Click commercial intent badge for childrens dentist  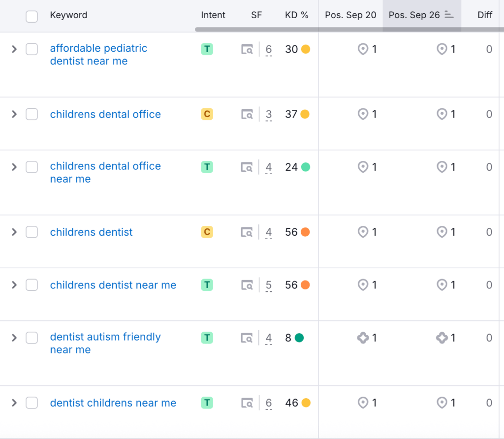[207, 232]
